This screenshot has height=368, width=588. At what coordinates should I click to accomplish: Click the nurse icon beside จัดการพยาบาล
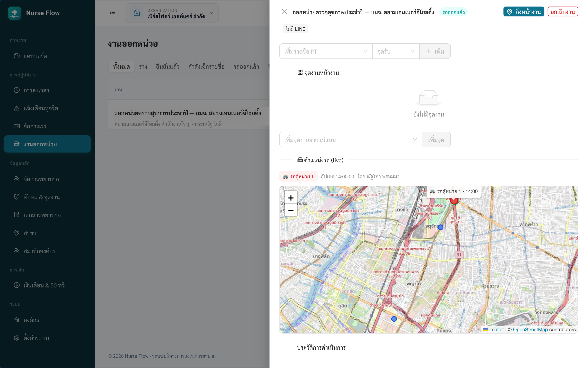point(17,179)
